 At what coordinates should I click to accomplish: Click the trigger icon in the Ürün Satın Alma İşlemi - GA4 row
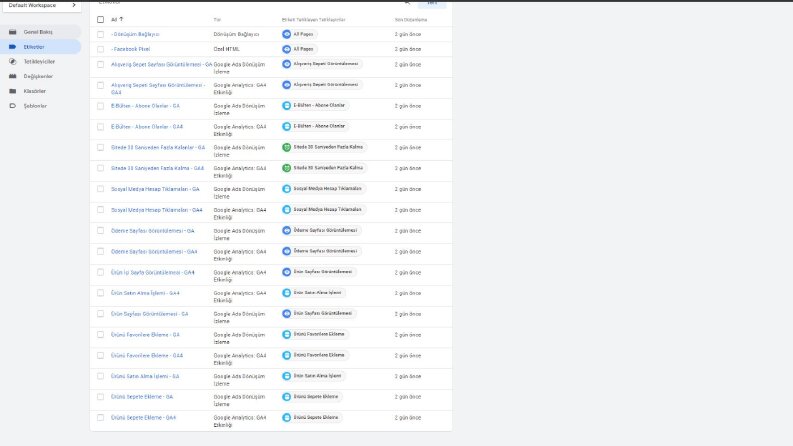click(x=286, y=293)
